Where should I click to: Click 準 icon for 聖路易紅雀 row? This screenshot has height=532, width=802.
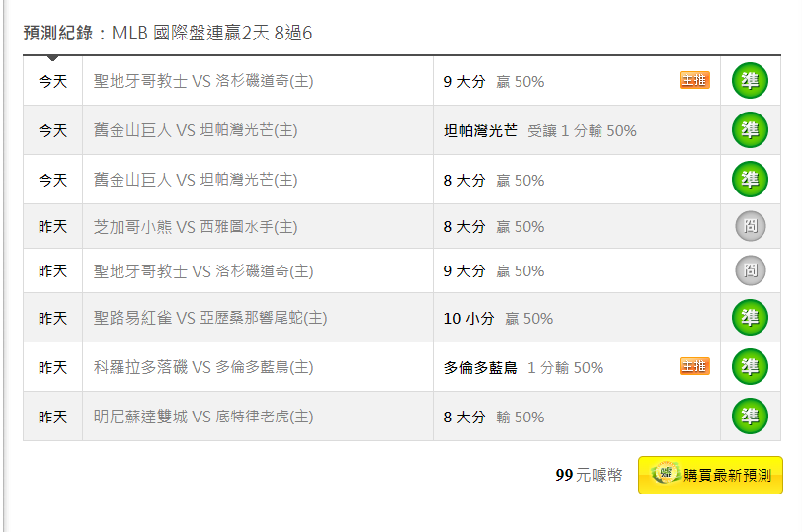(x=750, y=318)
